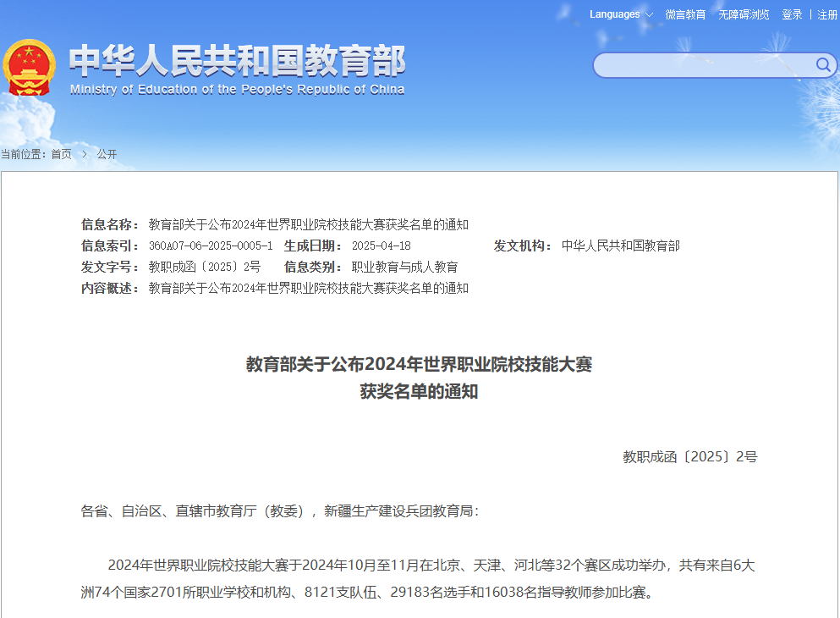Click the salutation line 各省、自治区、直辖市教育厅
Viewport: 840px width, 618px height.
pos(280,510)
